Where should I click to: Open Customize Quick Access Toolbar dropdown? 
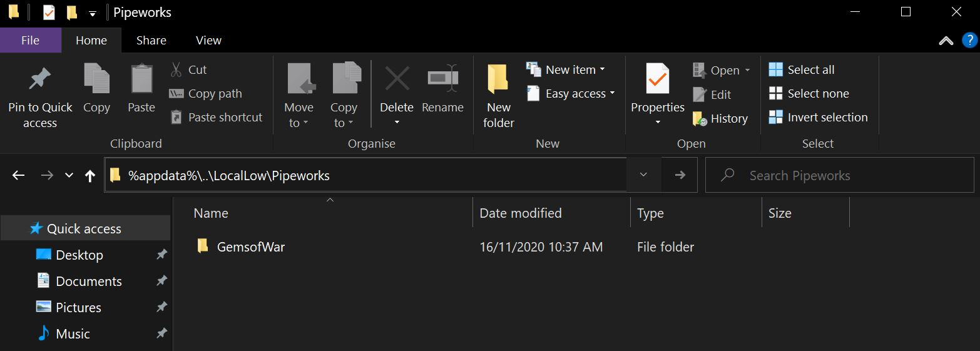[93, 13]
